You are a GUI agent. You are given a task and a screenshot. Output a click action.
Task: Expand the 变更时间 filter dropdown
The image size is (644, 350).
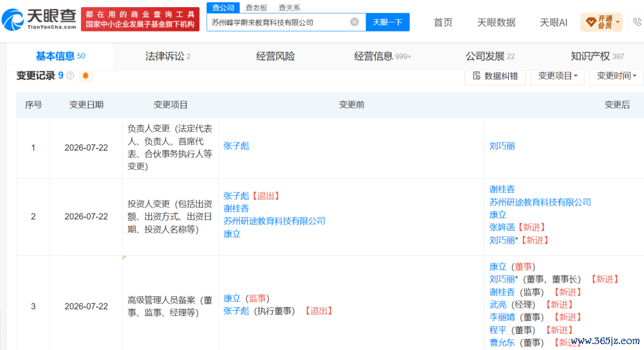[x=617, y=76]
